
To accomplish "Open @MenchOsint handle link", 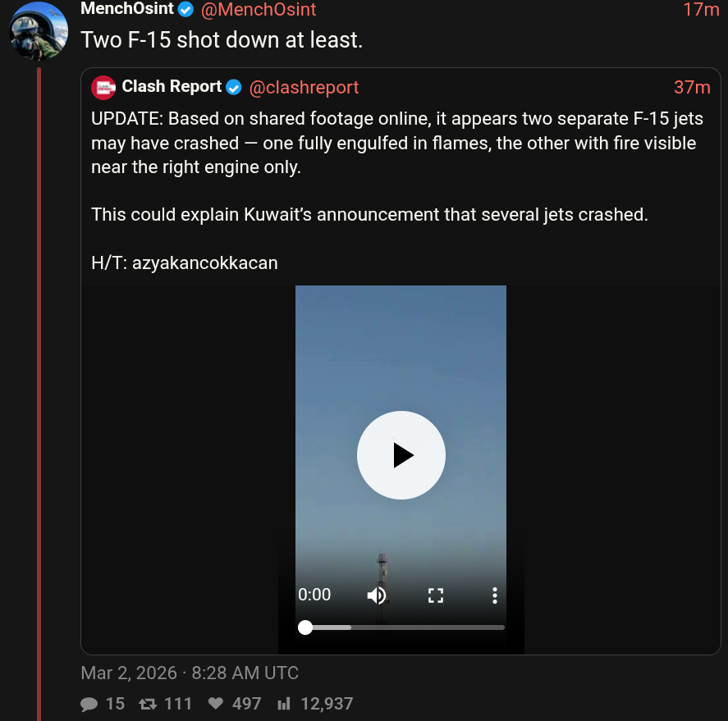I will [259, 10].
